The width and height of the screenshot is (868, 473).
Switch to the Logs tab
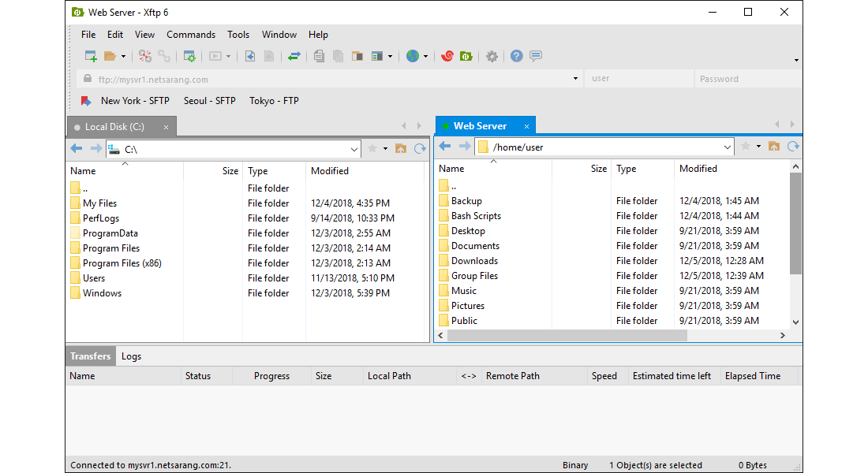pos(130,356)
